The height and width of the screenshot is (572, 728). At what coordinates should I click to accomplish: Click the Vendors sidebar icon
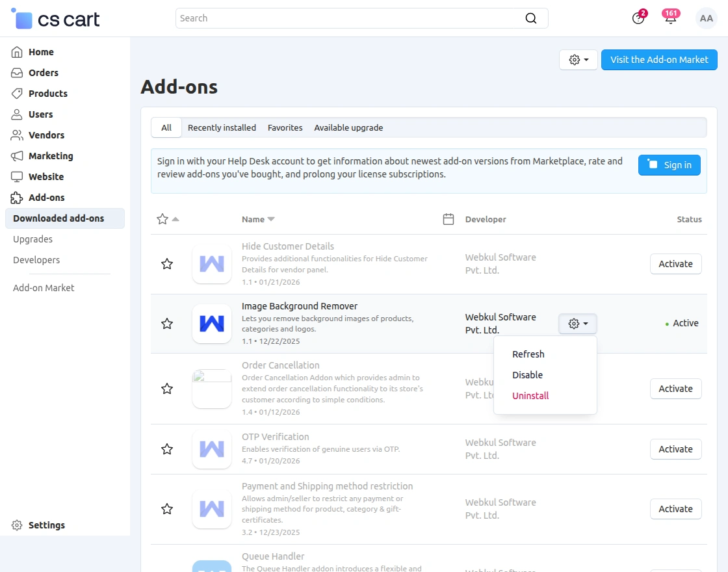tap(18, 135)
